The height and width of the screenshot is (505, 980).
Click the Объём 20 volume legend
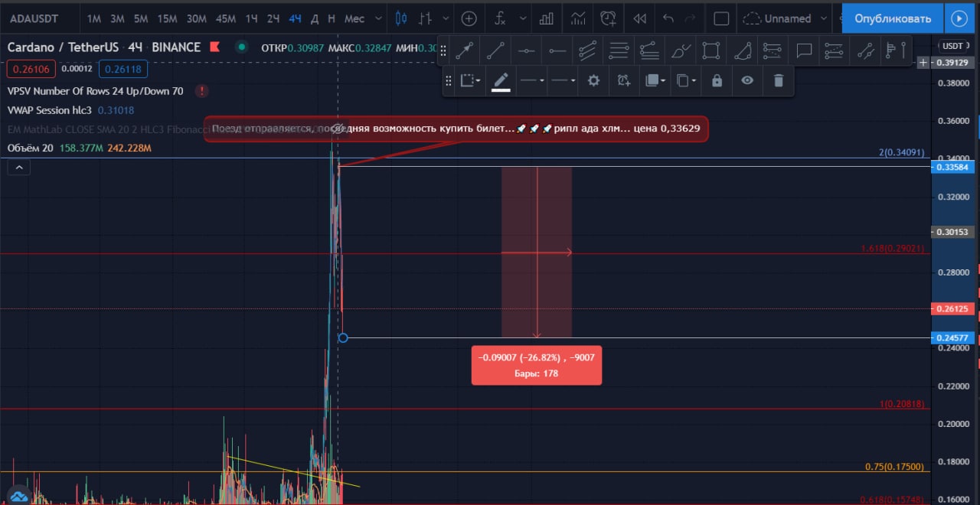(30, 148)
